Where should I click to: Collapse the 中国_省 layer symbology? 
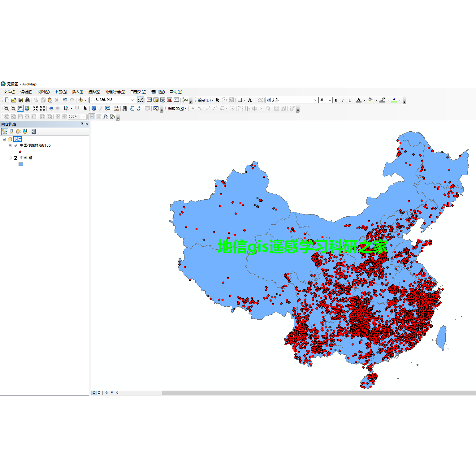pos(10,158)
